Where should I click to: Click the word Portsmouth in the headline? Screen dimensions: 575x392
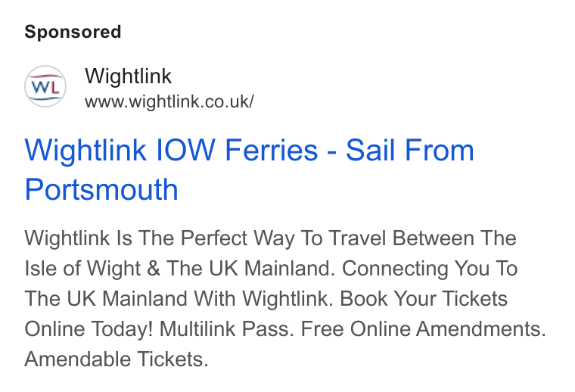[x=101, y=190]
